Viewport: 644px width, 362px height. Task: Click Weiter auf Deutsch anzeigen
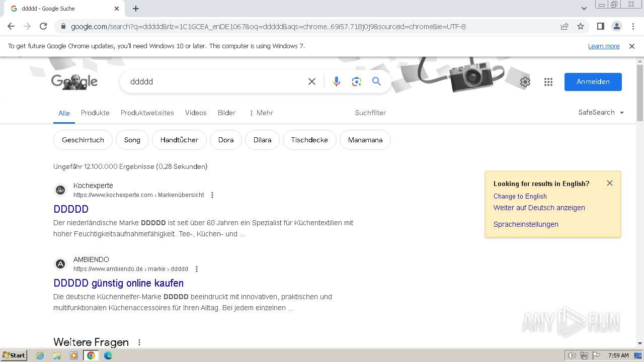point(539,208)
